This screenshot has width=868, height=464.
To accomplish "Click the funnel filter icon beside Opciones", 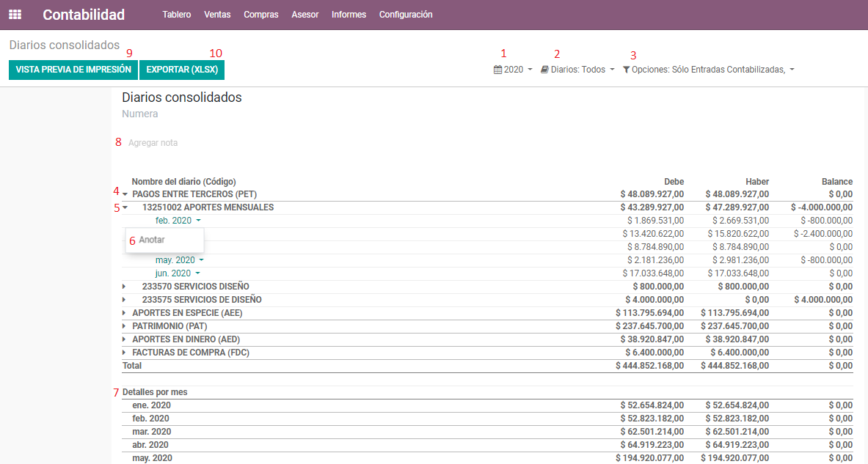I will (x=626, y=70).
